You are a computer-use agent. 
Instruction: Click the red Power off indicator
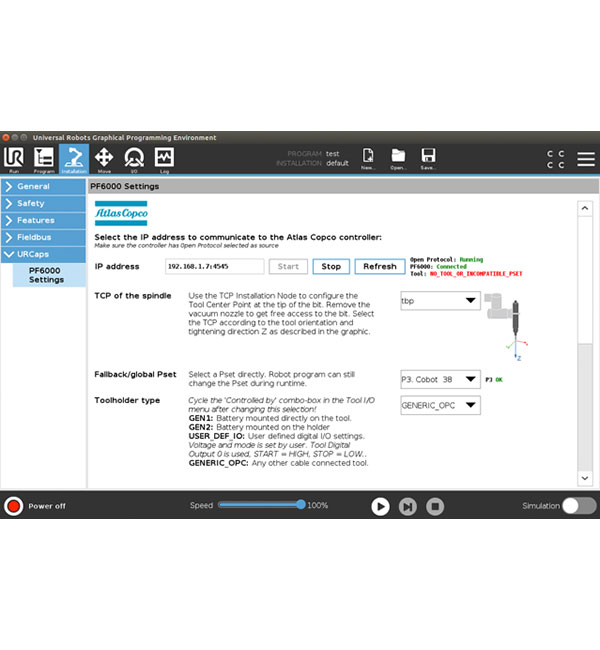click(14, 506)
